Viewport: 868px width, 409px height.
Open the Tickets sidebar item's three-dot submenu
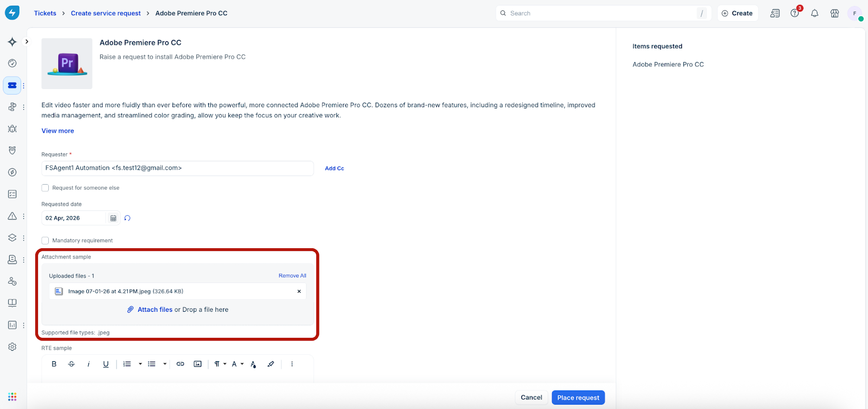[23, 85]
